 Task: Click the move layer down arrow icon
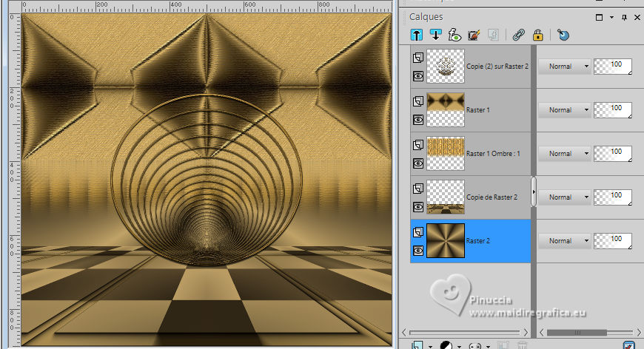(436, 34)
